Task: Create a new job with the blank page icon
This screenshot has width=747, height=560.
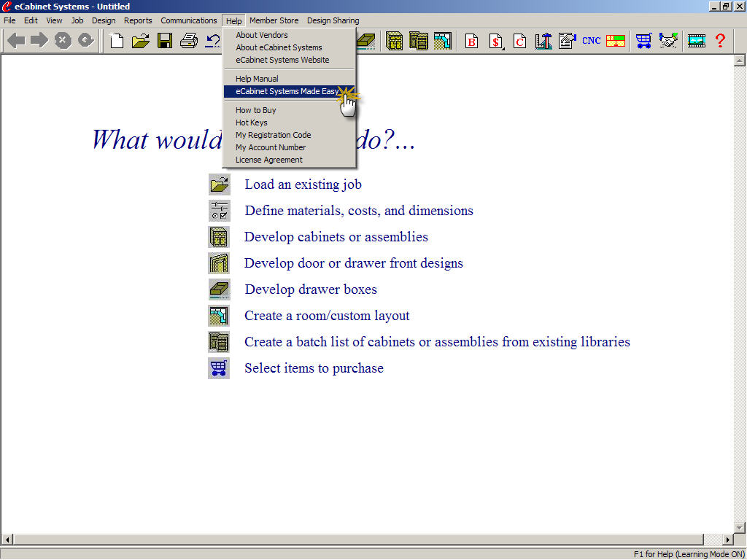Action: pyautogui.click(x=117, y=41)
